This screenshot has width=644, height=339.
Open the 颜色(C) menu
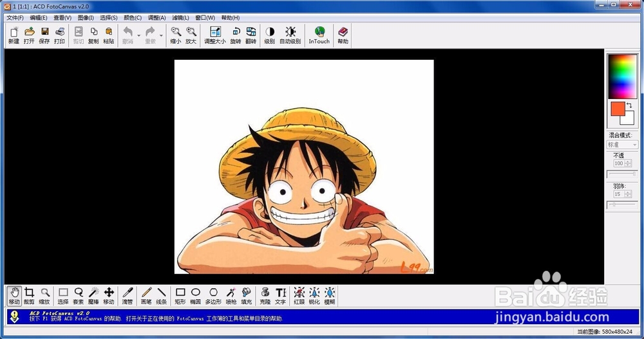click(133, 17)
